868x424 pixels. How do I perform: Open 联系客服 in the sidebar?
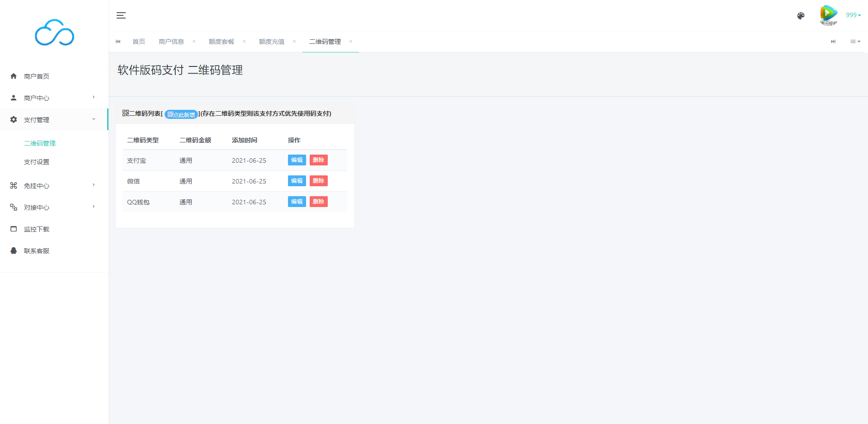pyautogui.click(x=37, y=251)
